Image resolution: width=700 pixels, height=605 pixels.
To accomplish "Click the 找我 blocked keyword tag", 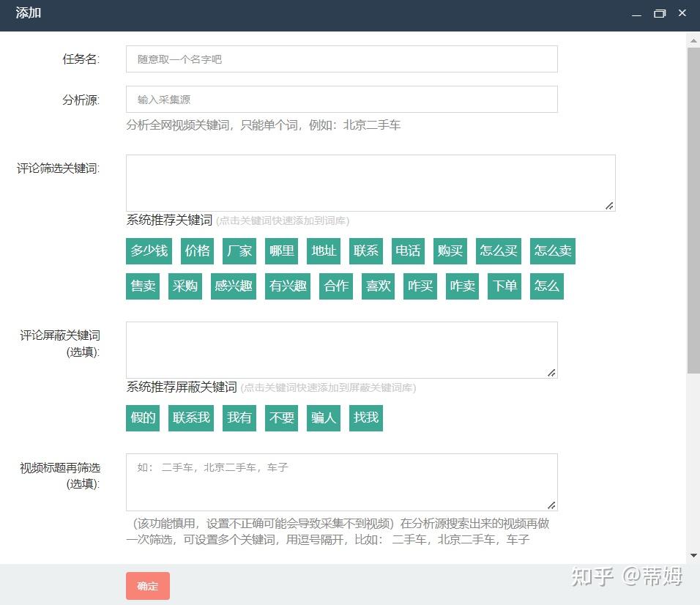I will point(366,418).
